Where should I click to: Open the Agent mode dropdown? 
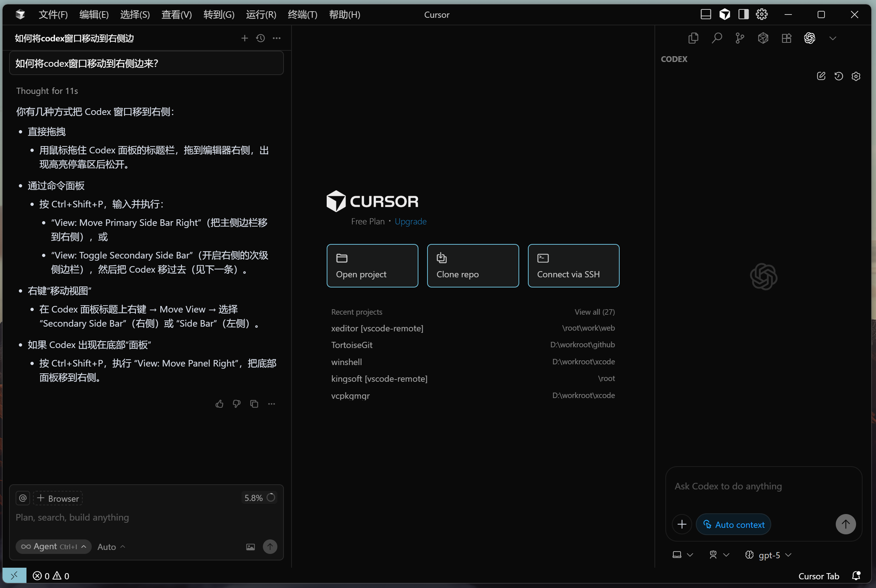tap(53, 546)
